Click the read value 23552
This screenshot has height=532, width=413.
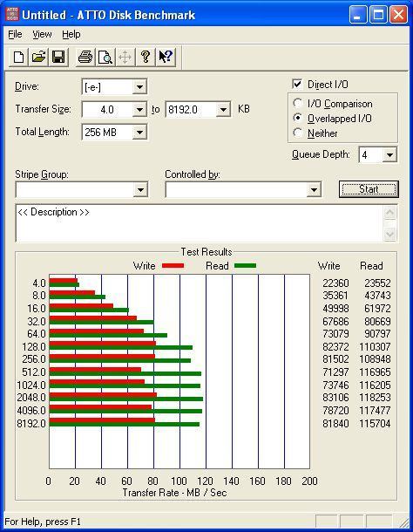tap(377, 283)
